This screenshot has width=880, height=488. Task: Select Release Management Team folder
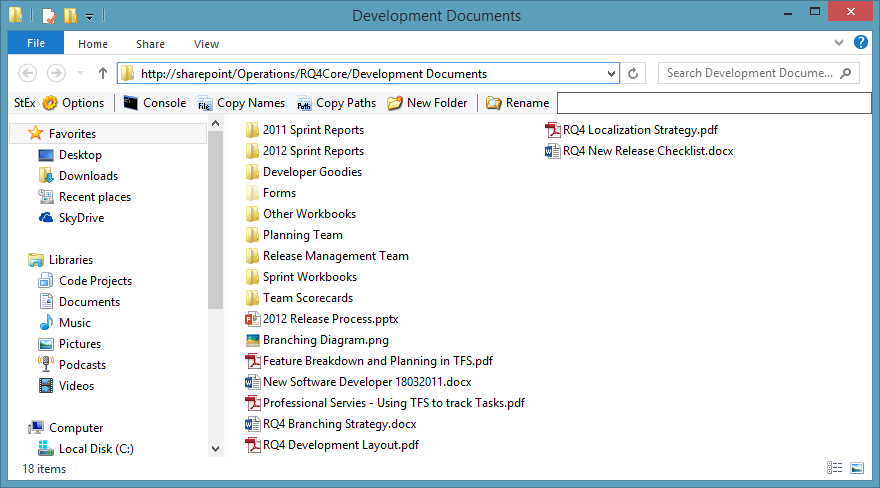[x=327, y=256]
